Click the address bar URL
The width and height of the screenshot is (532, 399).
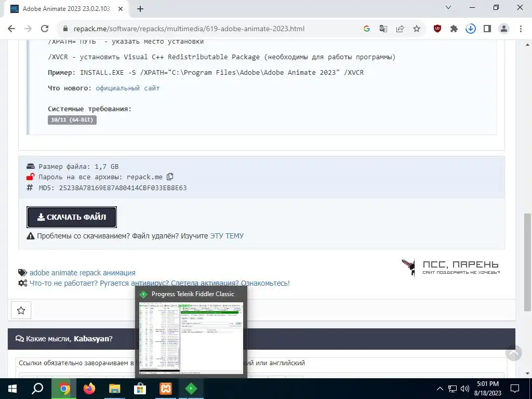(189, 29)
